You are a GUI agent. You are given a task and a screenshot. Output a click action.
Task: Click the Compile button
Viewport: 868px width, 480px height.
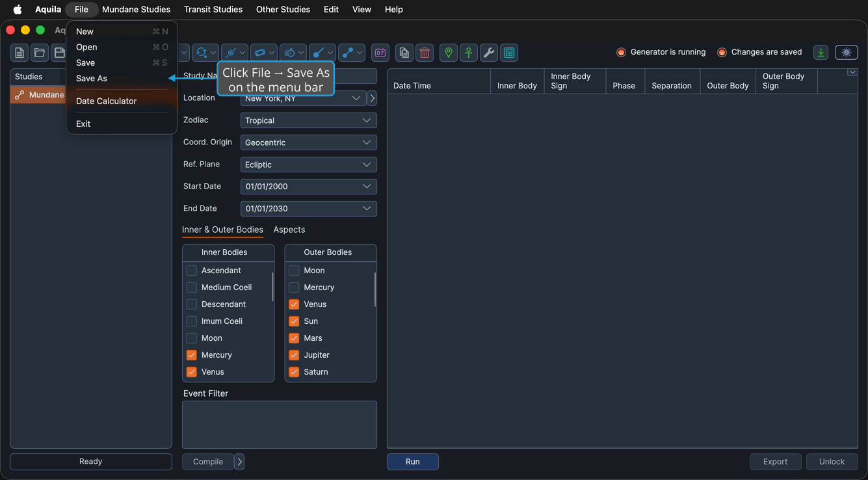click(x=208, y=462)
